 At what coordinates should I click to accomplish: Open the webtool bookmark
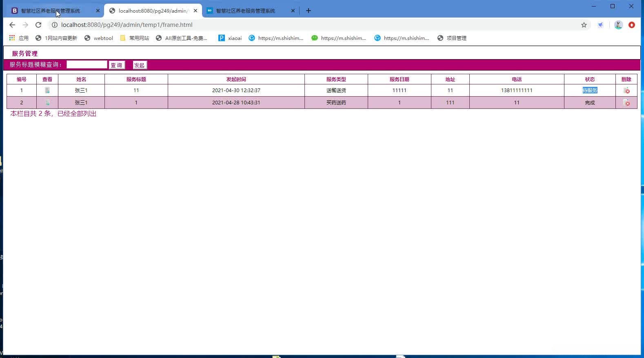(99, 38)
